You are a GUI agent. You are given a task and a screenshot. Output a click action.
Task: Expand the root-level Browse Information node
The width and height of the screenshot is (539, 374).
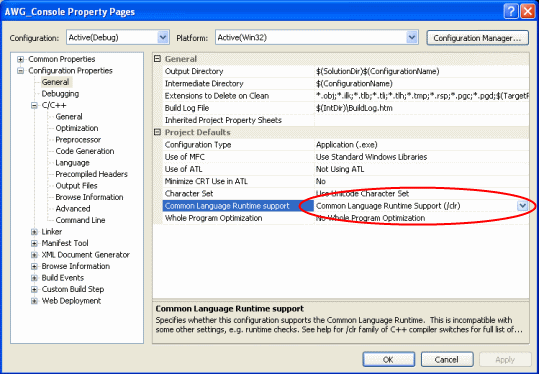point(34,266)
